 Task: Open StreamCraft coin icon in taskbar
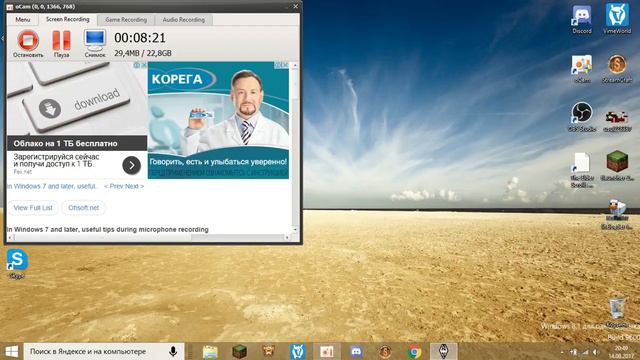click(x=385, y=351)
